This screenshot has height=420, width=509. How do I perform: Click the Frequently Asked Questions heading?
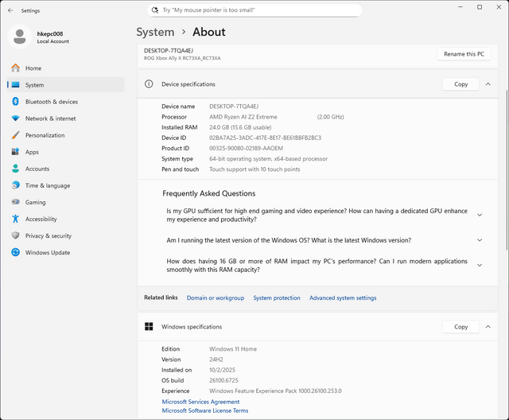(x=208, y=193)
